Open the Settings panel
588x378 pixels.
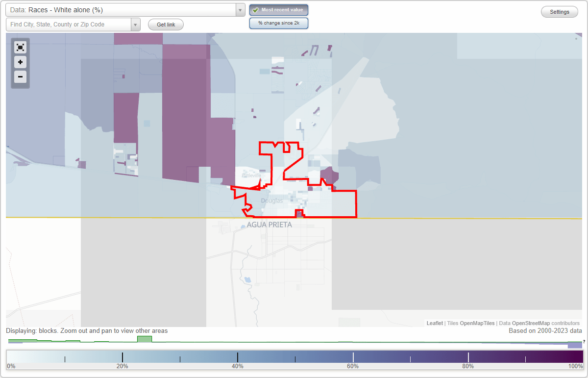point(559,11)
